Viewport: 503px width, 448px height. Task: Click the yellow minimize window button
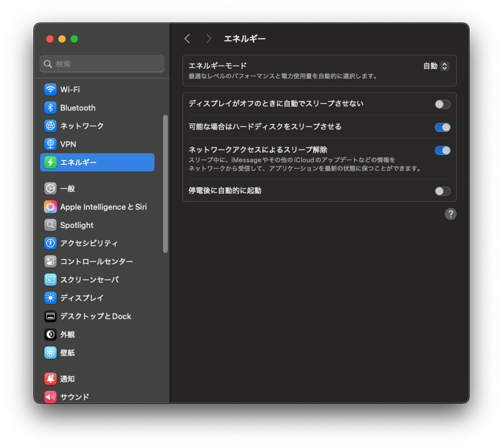click(x=62, y=39)
